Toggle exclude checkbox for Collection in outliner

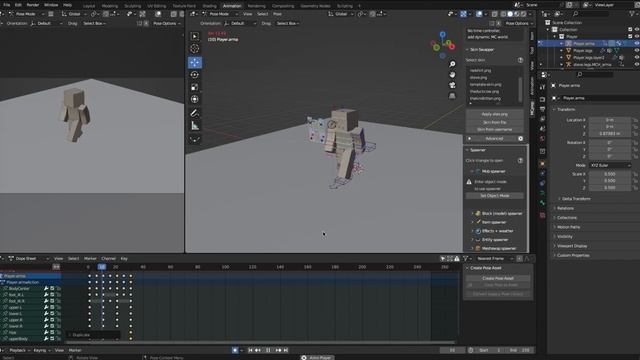tap(630, 29)
